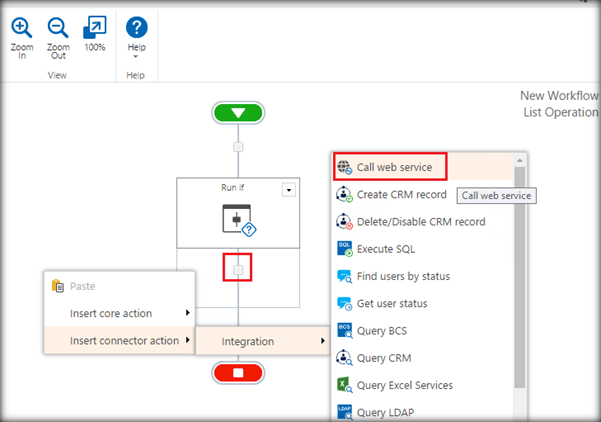Click the green workflow start node

(x=238, y=113)
